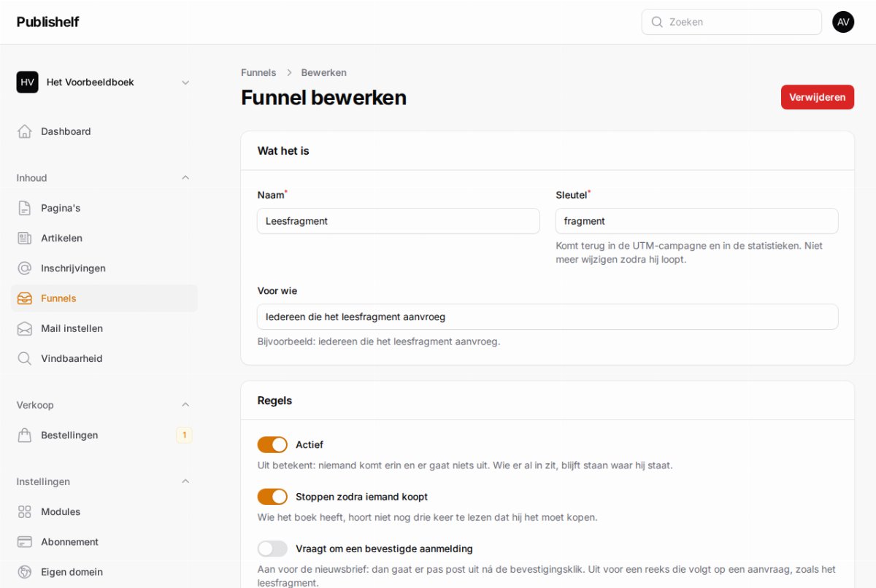Click the Publishelf logo

[x=47, y=22]
